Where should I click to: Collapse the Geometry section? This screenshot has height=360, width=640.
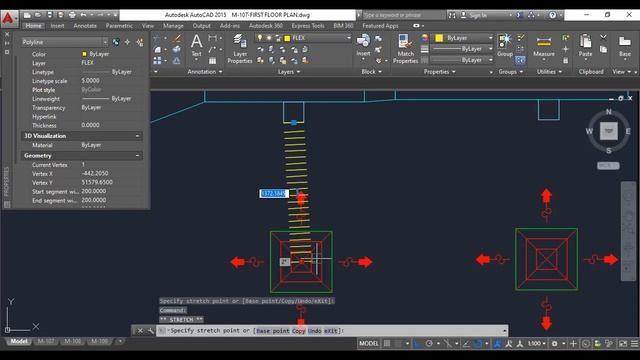[x=138, y=156]
